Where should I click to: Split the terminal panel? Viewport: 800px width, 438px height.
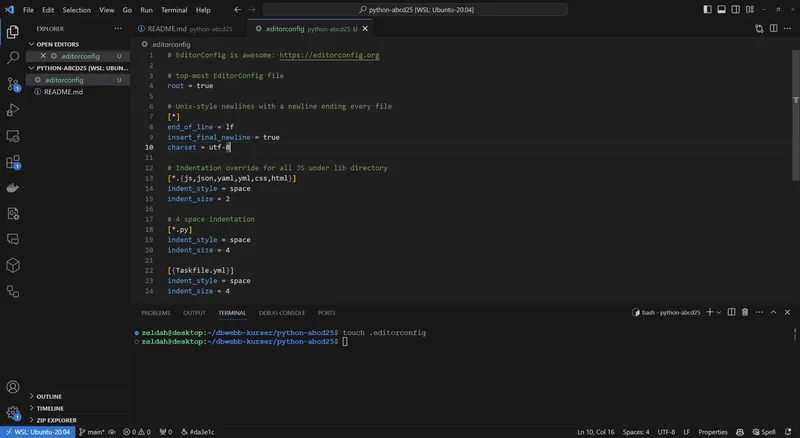click(731, 312)
